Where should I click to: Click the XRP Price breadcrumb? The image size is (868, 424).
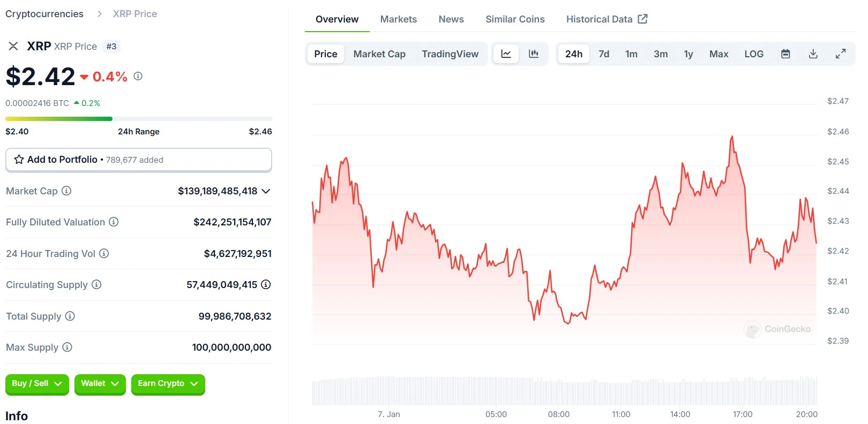click(x=135, y=14)
